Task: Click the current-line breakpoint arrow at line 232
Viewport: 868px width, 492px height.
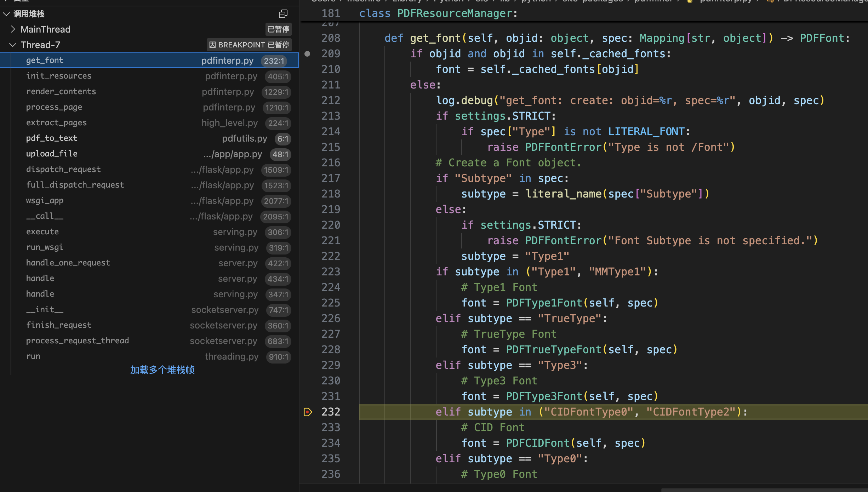Action: pyautogui.click(x=308, y=412)
